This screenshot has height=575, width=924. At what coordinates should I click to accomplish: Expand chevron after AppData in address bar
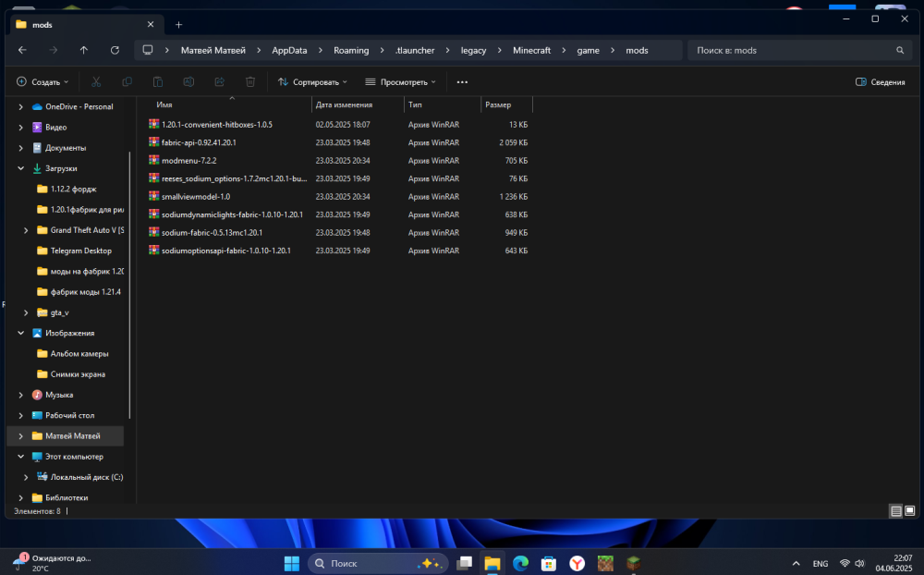click(321, 50)
